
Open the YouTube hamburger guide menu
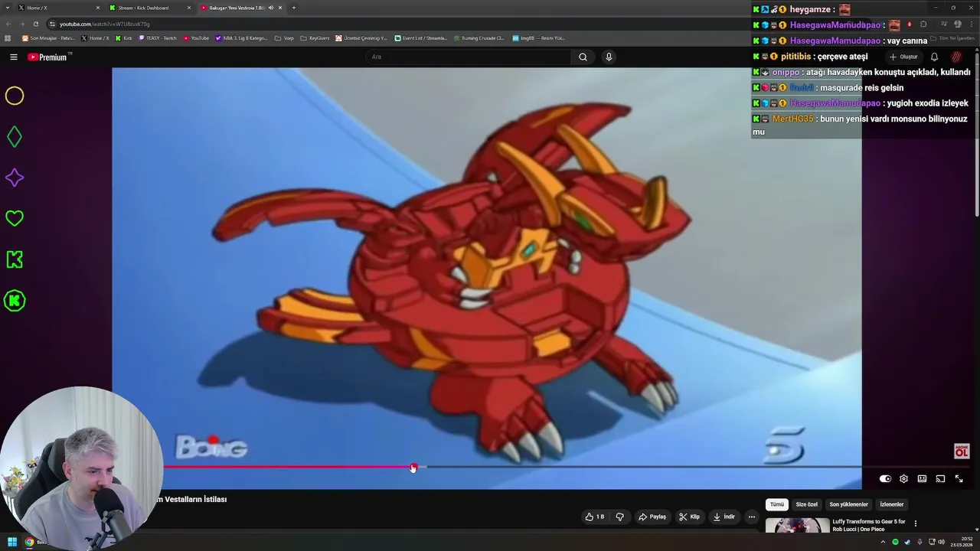[13, 57]
